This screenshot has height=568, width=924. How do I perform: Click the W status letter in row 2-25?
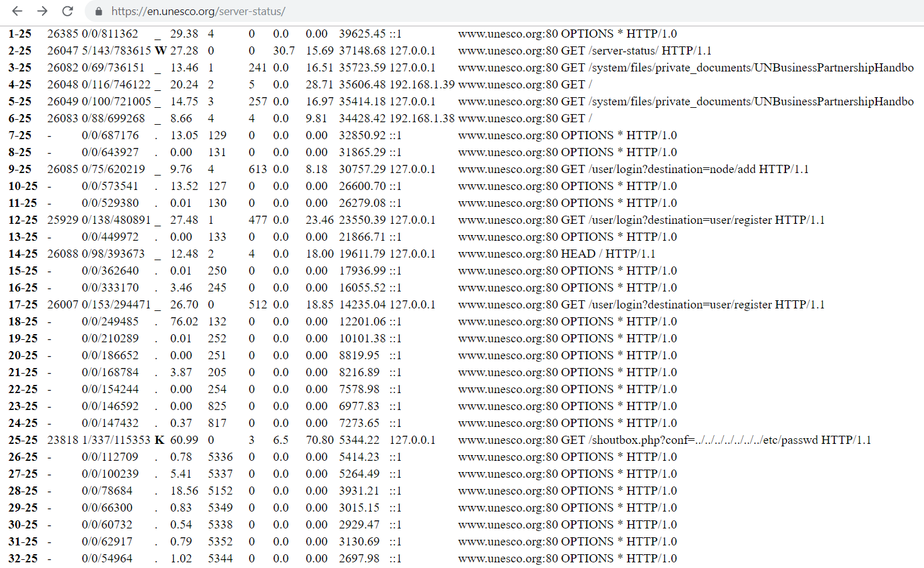(161, 51)
